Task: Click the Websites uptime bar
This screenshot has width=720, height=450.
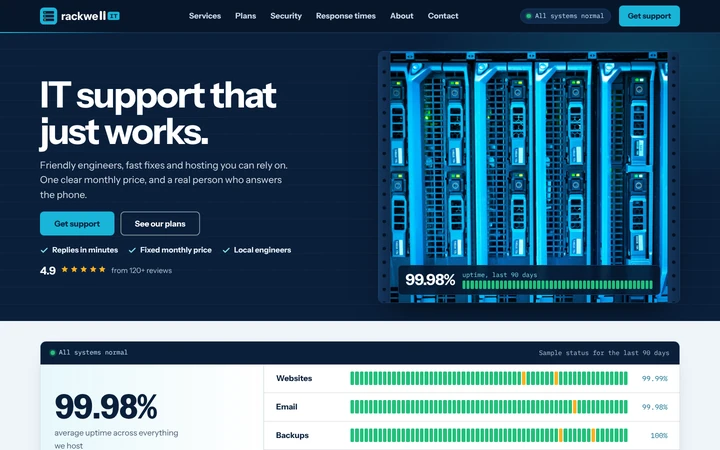Action: coord(489,378)
